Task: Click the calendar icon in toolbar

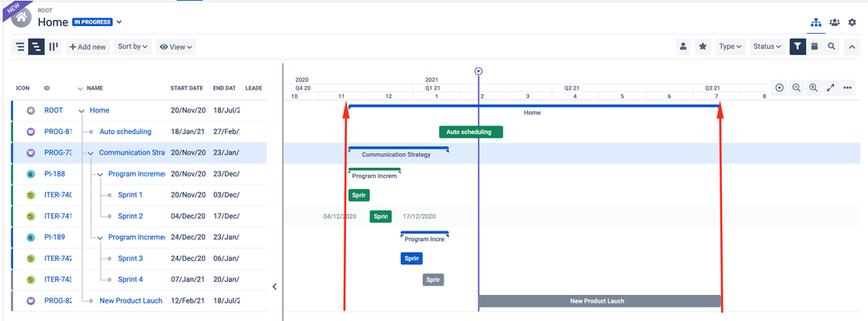Action: (814, 46)
